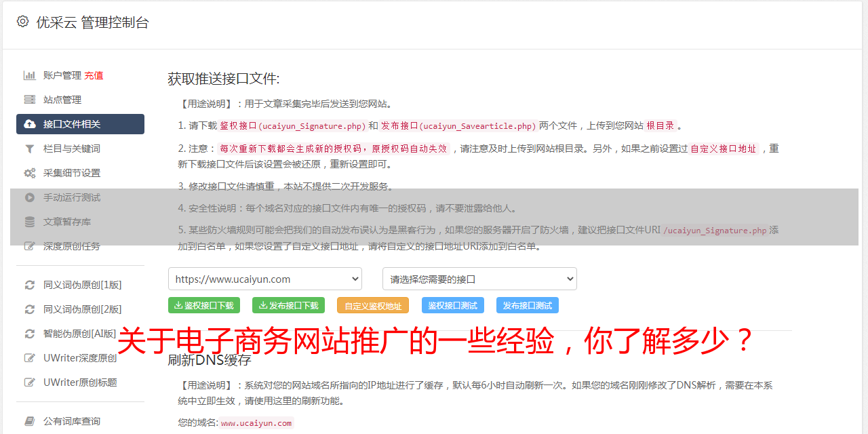Screen dimensions: 868x434
Task: Click the red 充值 link
Action: click(x=94, y=75)
